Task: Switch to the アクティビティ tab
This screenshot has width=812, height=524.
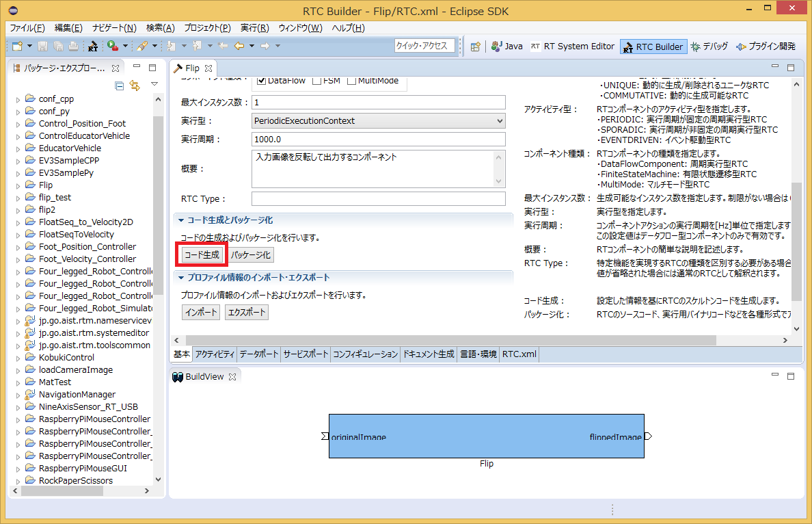Action: point(215,354)
